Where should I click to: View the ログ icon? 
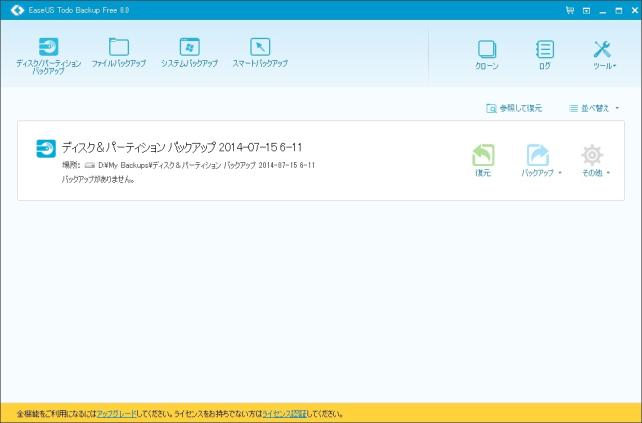coord(545,49)
